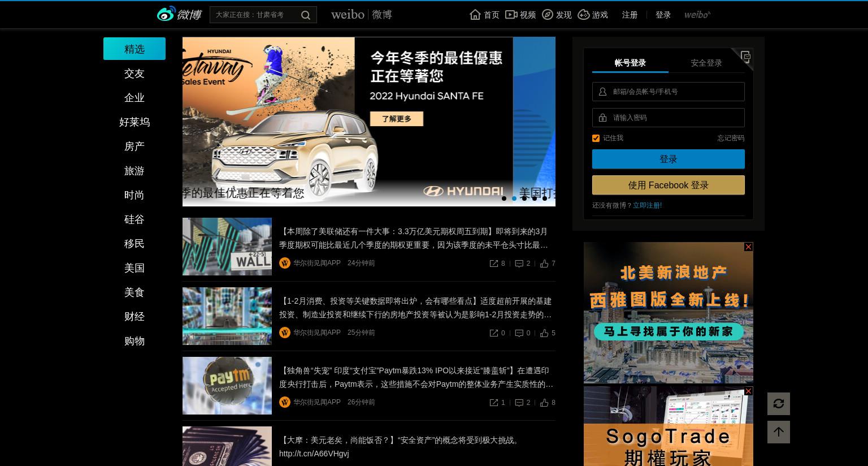
Task: Switch to 帐号登录 tab
Action: point(630,63)
